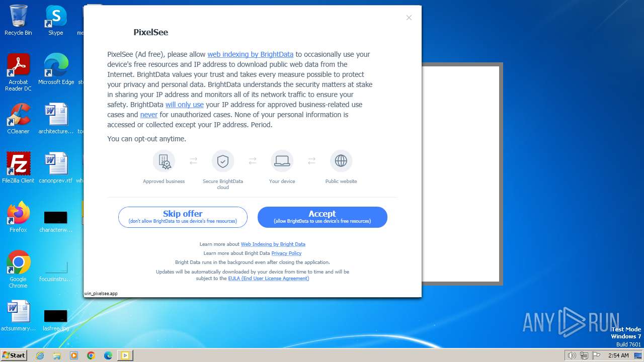This screenshot has width=644, height=362.
Task: Select the lasfree.jpg file icon
Action: pos(56,320)
